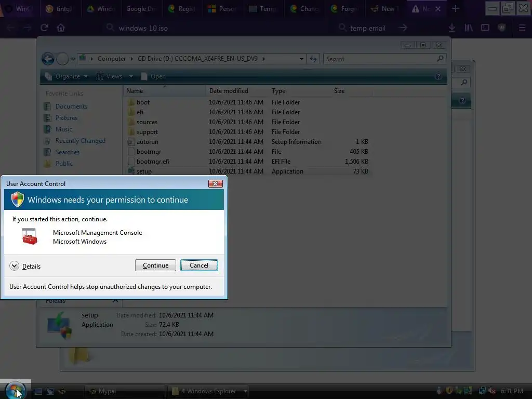Open the browser hamburger menu
This screenshot has width=532, height=399.
[x=522, y=28]
